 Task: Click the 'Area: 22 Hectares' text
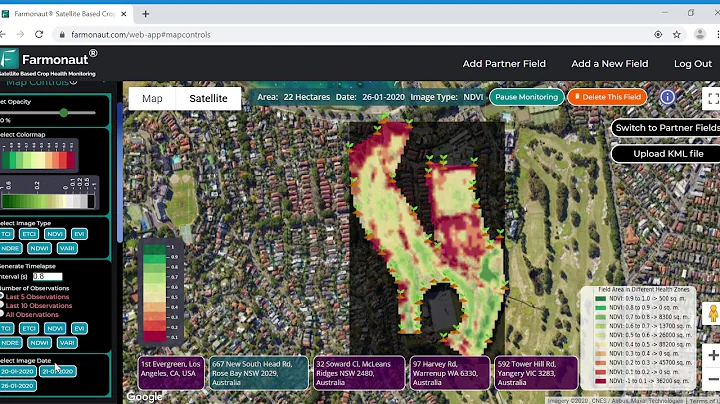(x=293, y=97)
